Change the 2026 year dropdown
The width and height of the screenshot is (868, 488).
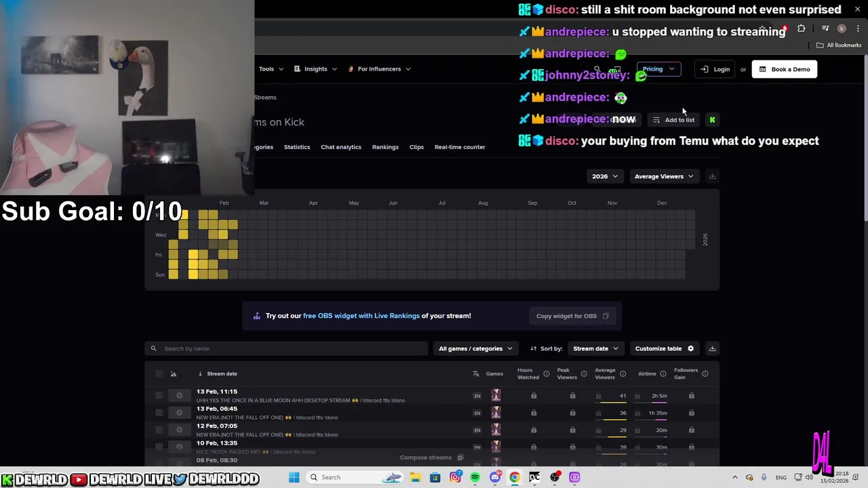click(x=605, y=176)
